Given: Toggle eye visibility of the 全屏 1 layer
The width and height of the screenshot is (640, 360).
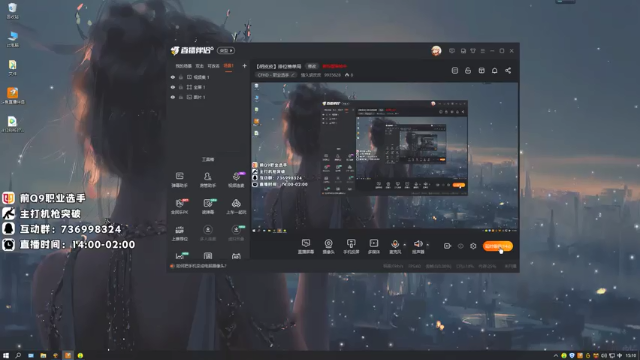Looking at the screenshot, I should point(173,87).
